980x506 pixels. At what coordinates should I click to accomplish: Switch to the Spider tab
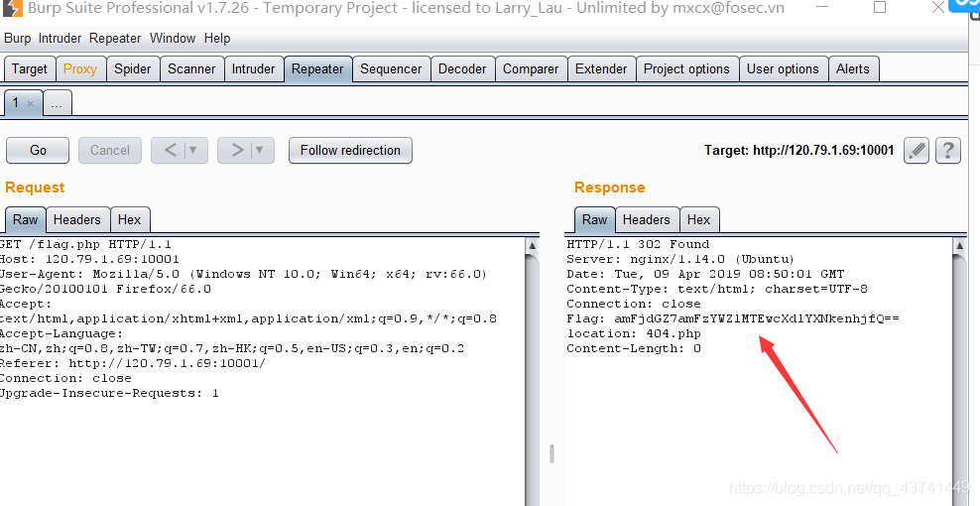tap(133, 68)
